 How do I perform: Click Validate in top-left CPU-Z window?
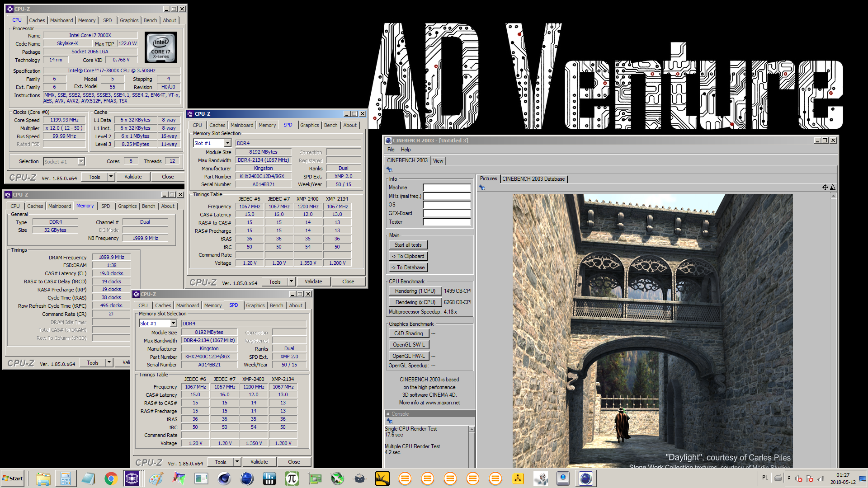(133, 177)
